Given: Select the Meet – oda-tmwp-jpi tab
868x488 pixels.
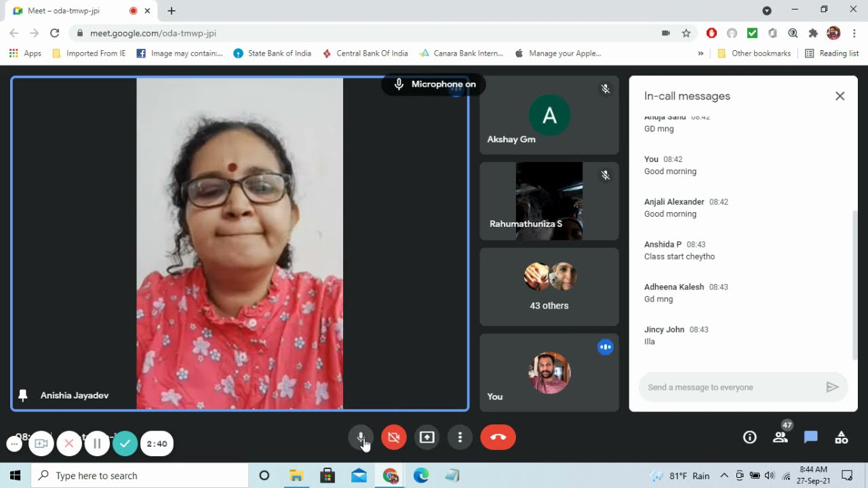Looking at the screenshot, I should [x=80, y=11].
